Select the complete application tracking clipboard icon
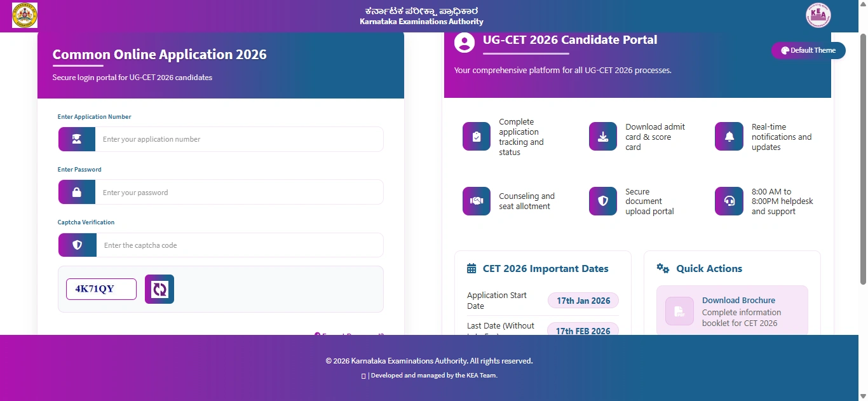The image size is (868, 401). (476, 136)
